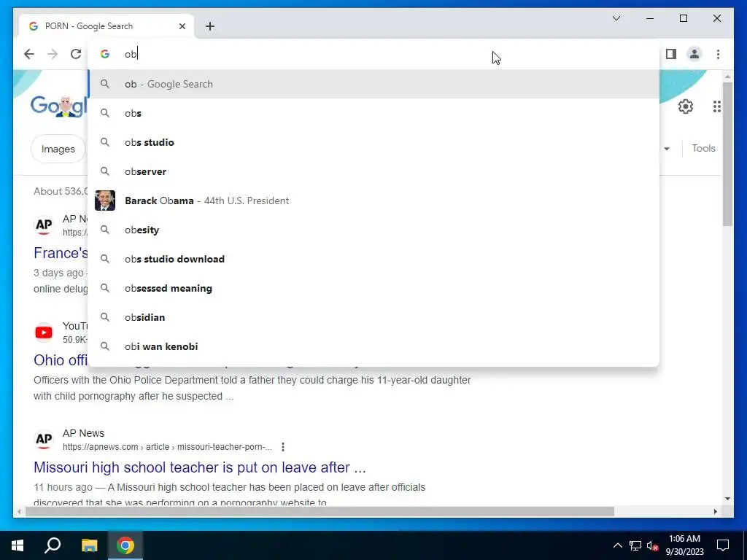Click the AP News logo of Missouri result

pos(44,439)
